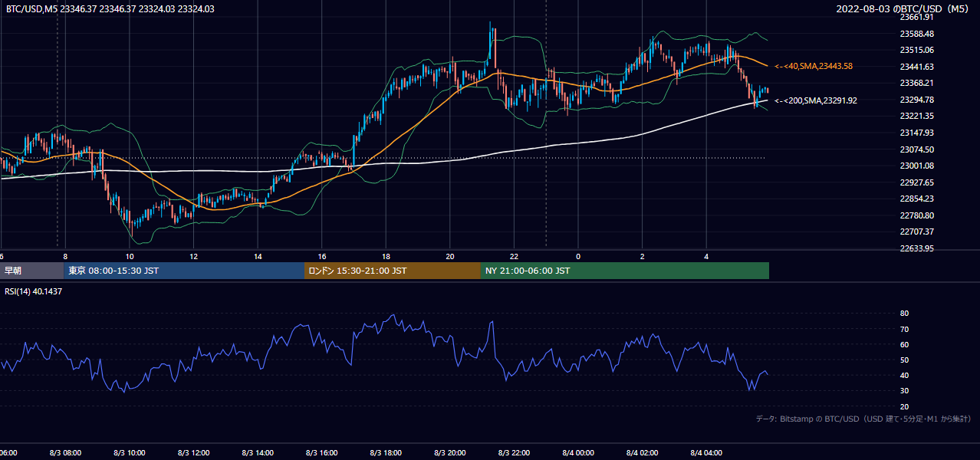The image size is (980, 460).
Task: Click the 8/3 08:00 time axis label
Action: pos(65,453)
